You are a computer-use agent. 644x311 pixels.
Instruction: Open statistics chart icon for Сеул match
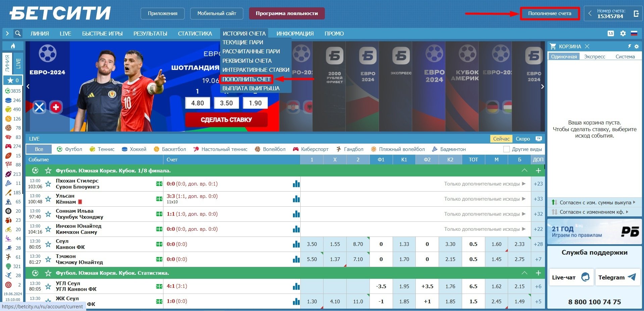tap(296, 244)
